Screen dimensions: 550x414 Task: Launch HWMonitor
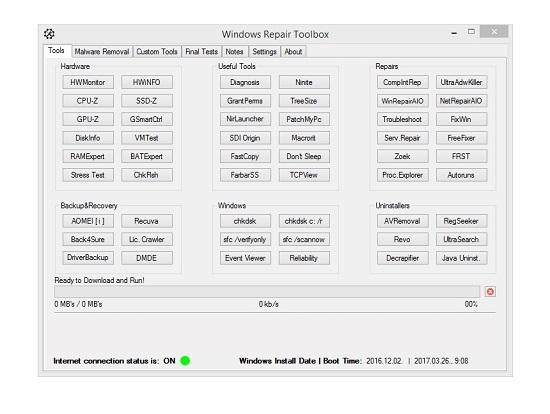click(88, 82)
